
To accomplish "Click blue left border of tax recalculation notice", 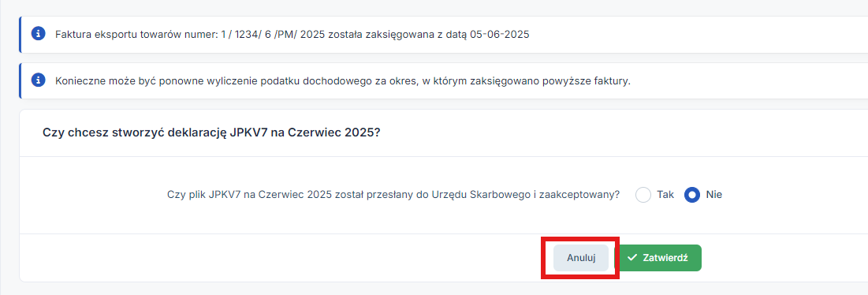I will tap(20, 80).
